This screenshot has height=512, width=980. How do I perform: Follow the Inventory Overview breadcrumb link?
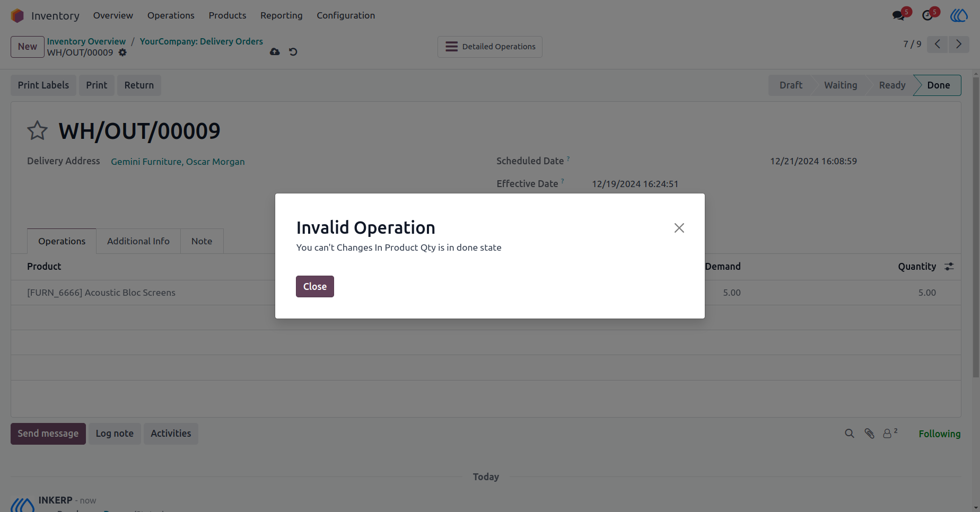86,41
